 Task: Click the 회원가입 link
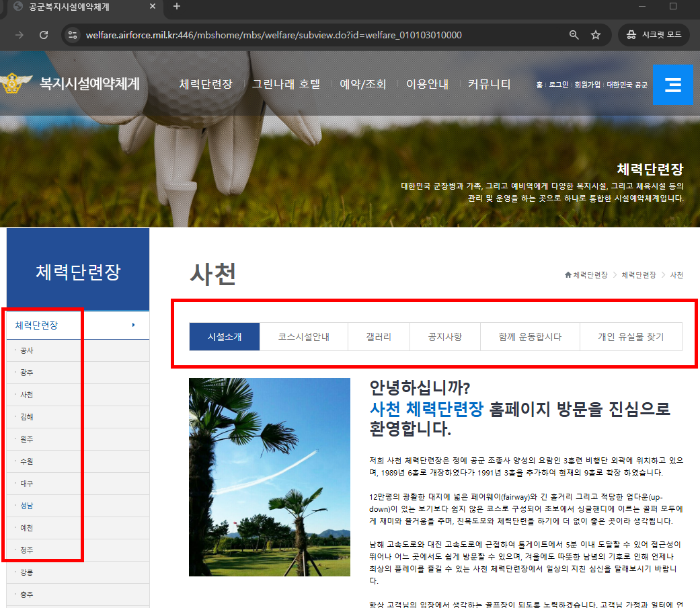(586, 85)
